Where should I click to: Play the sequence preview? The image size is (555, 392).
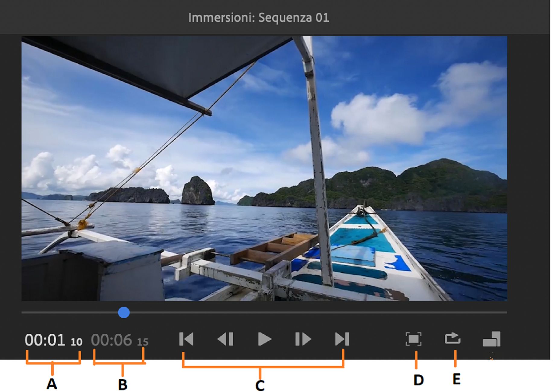(265, 339)
